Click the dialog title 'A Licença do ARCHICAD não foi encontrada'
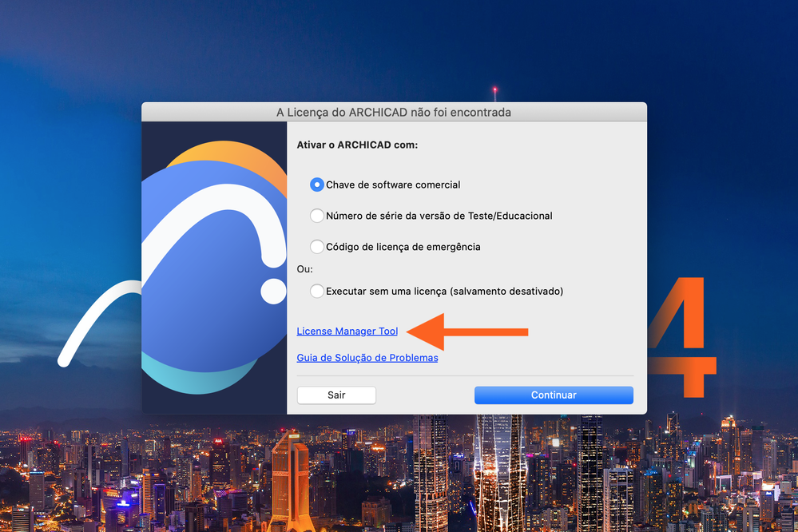Viewport: 798px width, 532px height. [x=393, y=112]
